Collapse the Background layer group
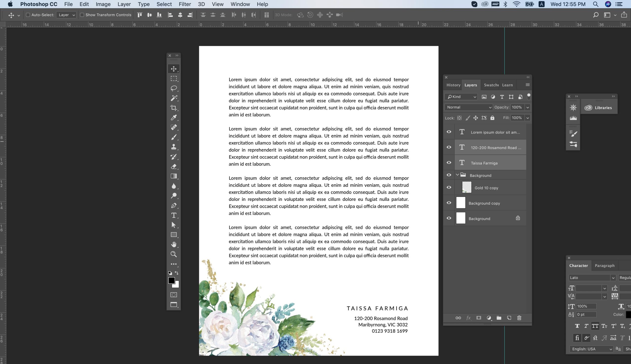Image resolution: width=631 pixels, height=364 pixels. pyautogui.click(x=457, y=175)
